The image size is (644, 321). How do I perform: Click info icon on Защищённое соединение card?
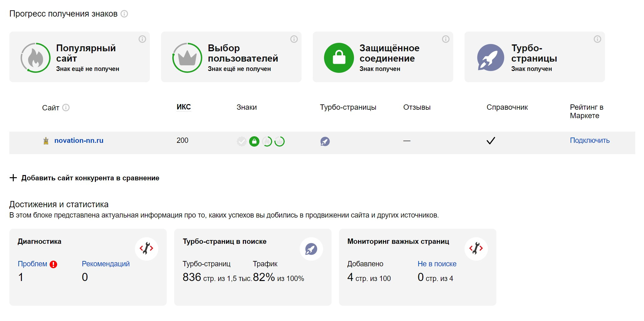[446, 39]
